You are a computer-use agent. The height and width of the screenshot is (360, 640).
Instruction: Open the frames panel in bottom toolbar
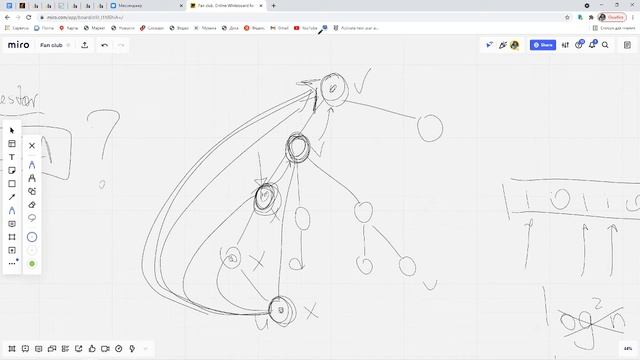pos(12,349)
